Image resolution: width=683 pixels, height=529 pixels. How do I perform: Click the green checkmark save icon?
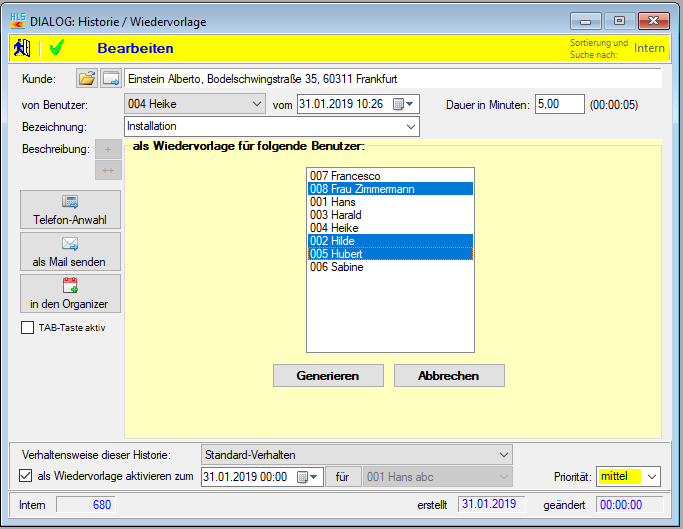(x=56, y=48)
